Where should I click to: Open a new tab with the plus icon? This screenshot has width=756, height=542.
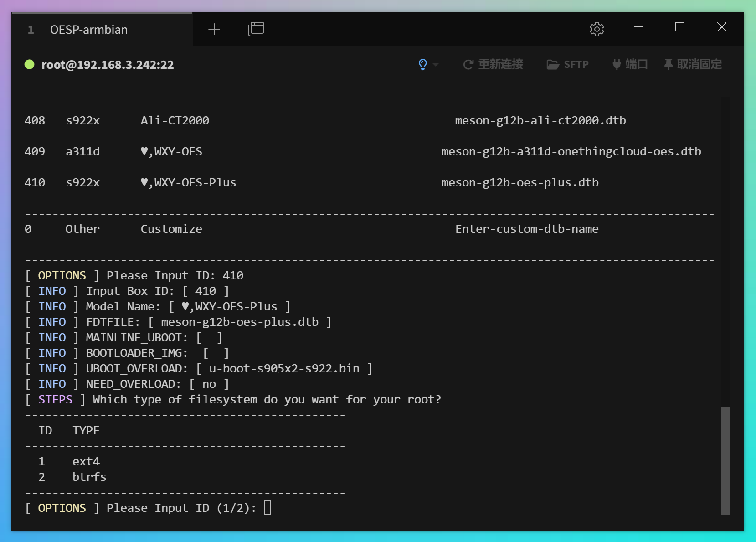point(214,30)
